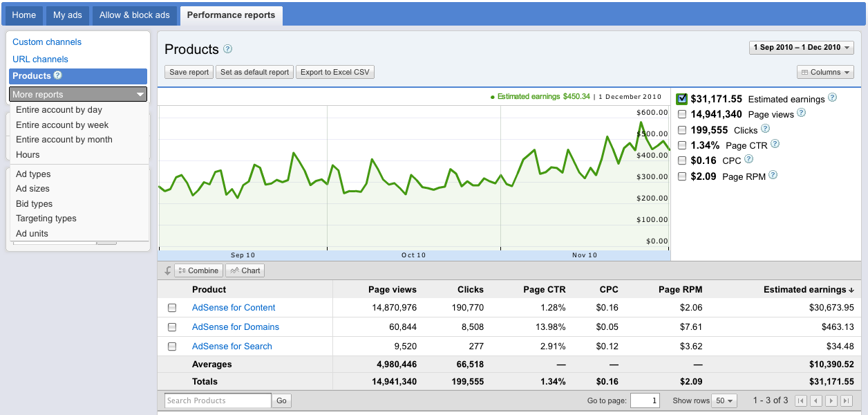The height and width of the screenshot is (415, 868).
Task: Open AdSense for Domains link
Action: pyautogui.click(x=236, y=327)
